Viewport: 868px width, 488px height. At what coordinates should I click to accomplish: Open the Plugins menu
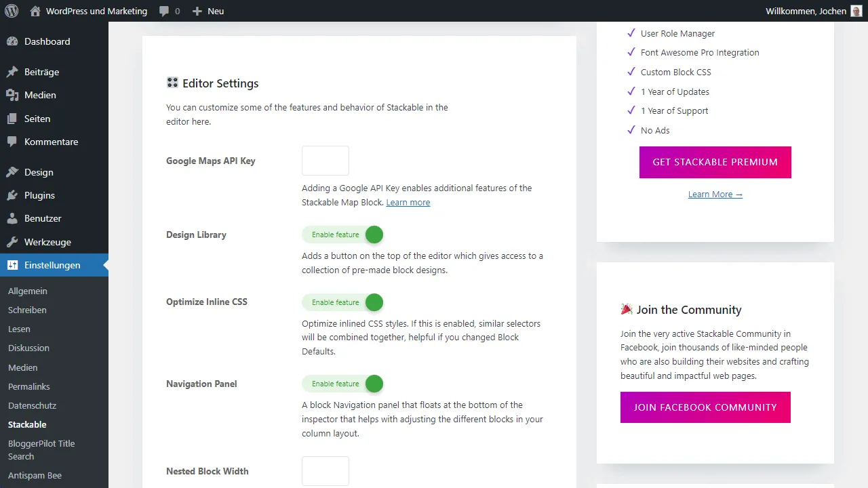pos(54,195)
